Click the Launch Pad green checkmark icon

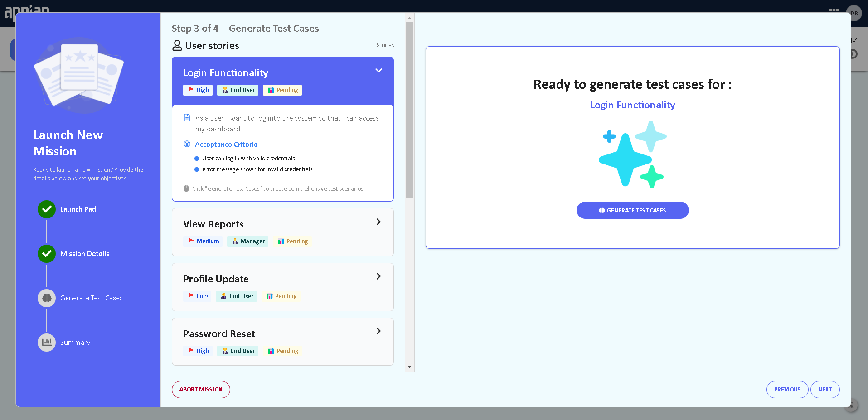pyautogui.click(x=47, y=209)
